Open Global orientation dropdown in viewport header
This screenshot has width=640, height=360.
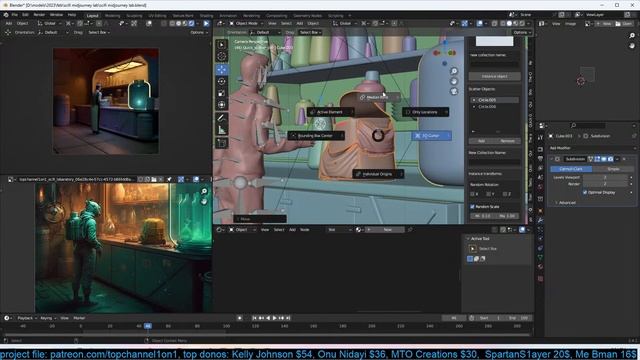coord(345,24)
